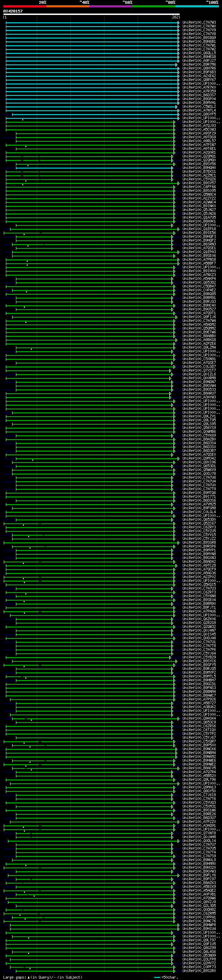This screenshot has width=222, height=980.
Task: Select label UniRef100_B9MVH1
Action: click(x=199, y=103)
